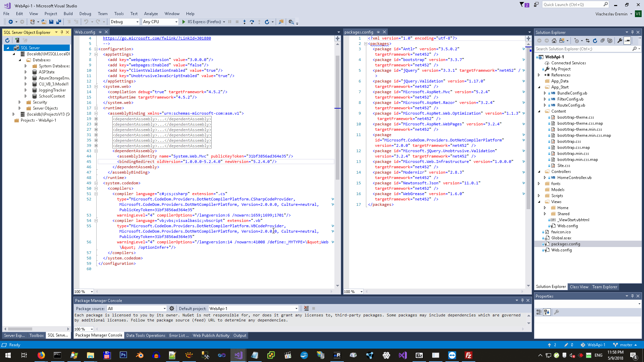
Task: Click the Web.config editor vertical scrollbar
Action: [x=337, y=117]
